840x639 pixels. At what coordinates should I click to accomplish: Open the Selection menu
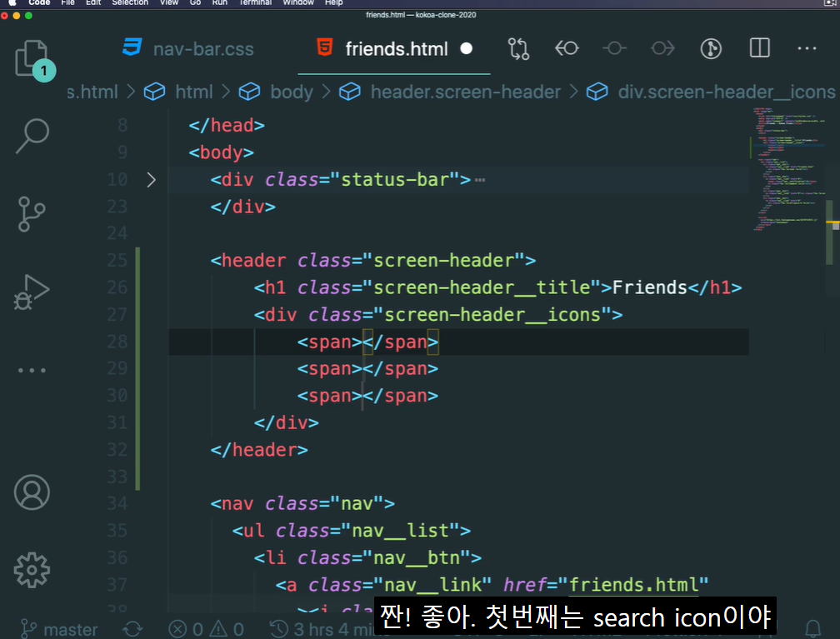point(130,2)
